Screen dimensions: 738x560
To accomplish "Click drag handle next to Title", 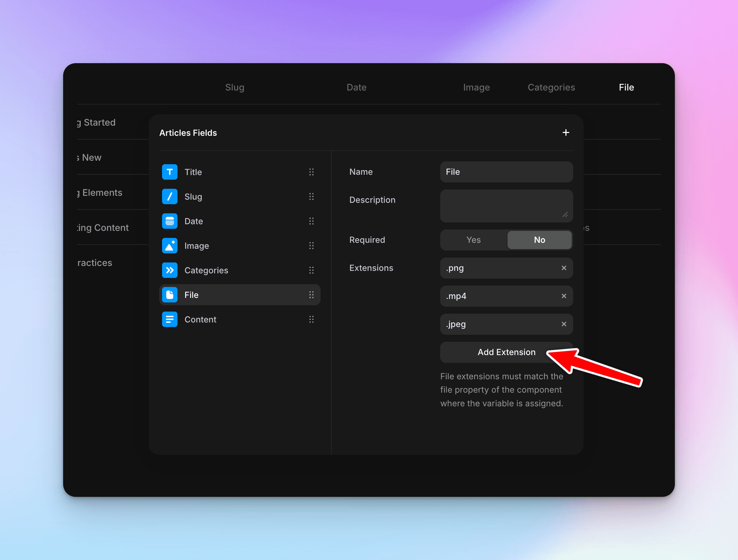I will pyautogui.click(x=311, y=172).
